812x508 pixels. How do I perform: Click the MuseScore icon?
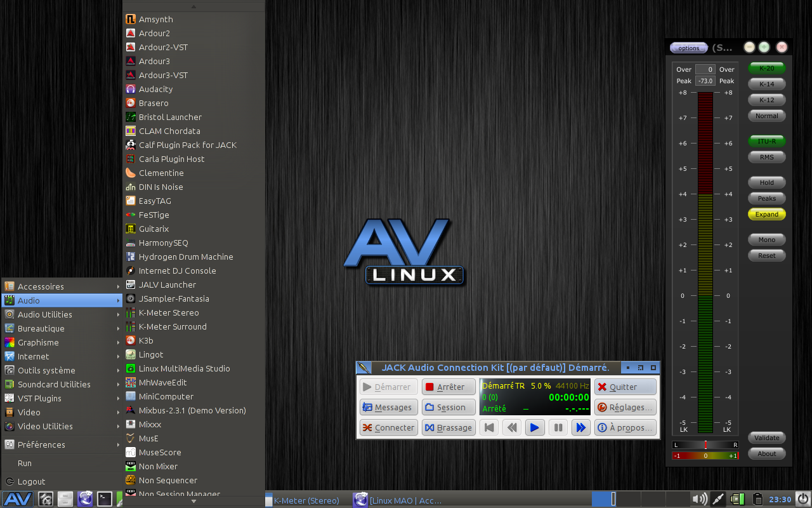(131, 452)
